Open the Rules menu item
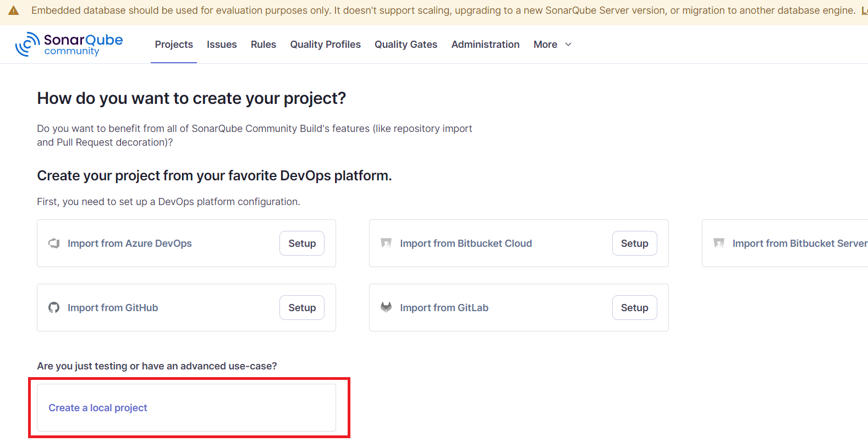 tap(263, 45)
